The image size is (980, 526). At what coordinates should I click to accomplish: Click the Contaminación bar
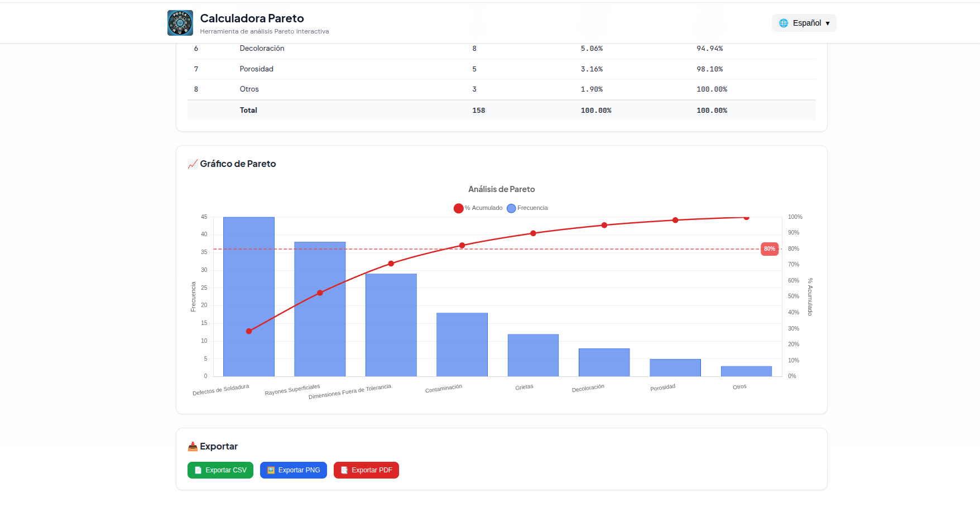pyautogui.click(x=462, y=345)
